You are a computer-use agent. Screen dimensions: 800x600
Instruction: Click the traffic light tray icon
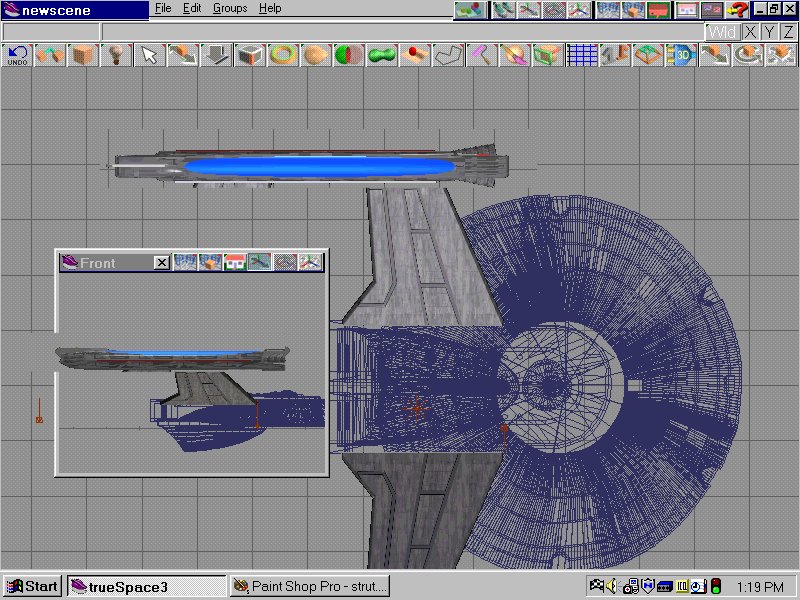coord(716,586)
